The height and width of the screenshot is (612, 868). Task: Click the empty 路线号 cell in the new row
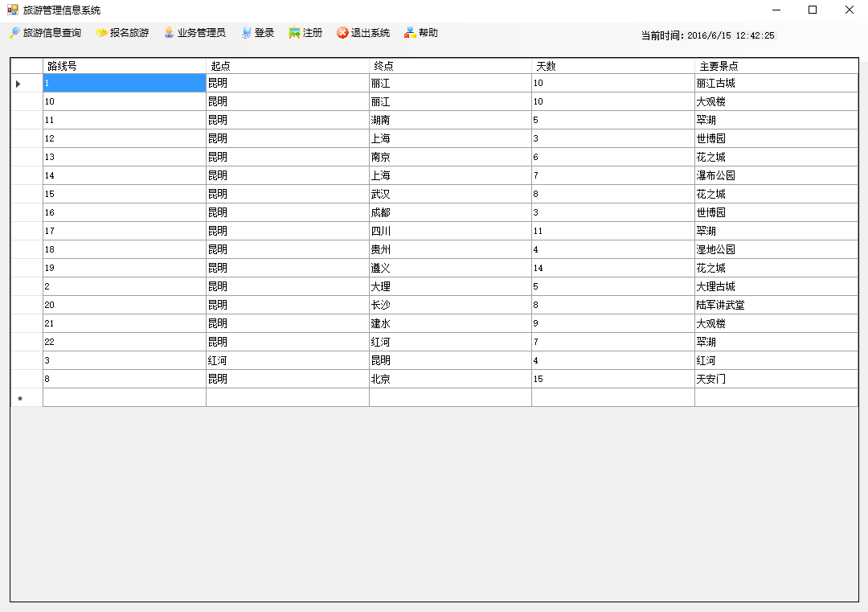pyautogui.click(x=125, y=398)
